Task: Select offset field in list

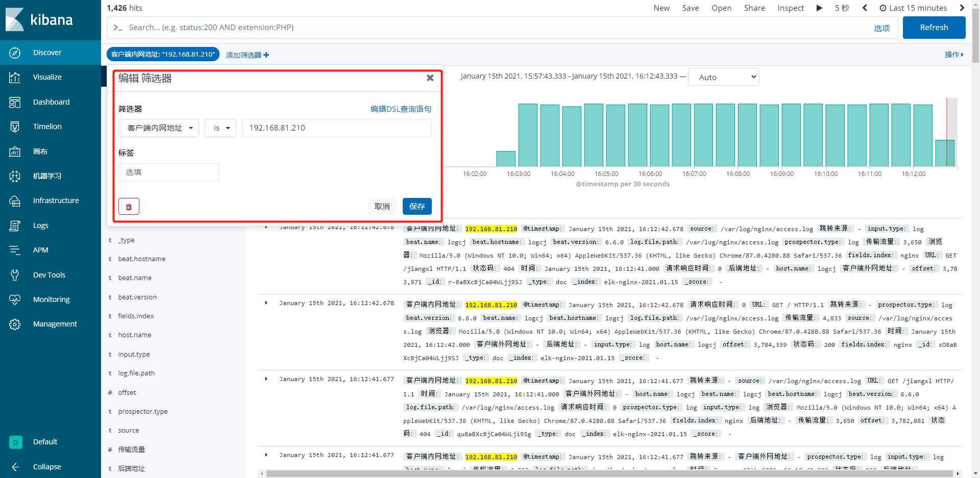Action: tap(127, 393)
